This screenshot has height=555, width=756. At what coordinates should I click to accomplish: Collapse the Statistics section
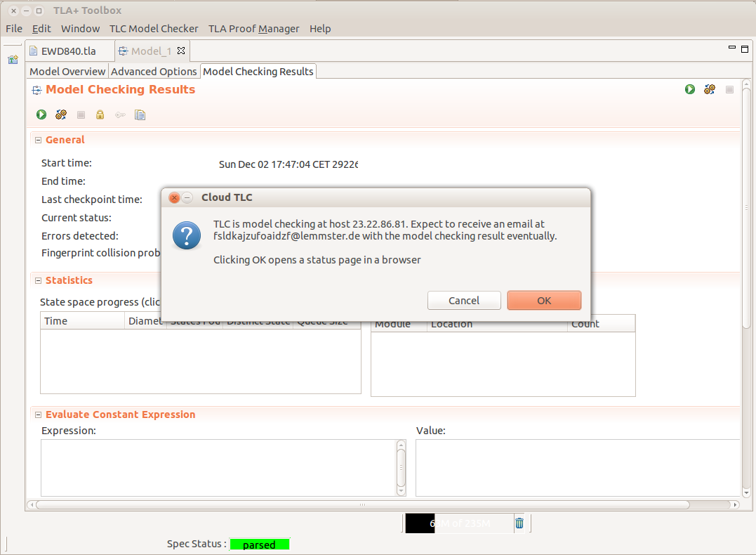pyautogui.click(x=39, y=280)
